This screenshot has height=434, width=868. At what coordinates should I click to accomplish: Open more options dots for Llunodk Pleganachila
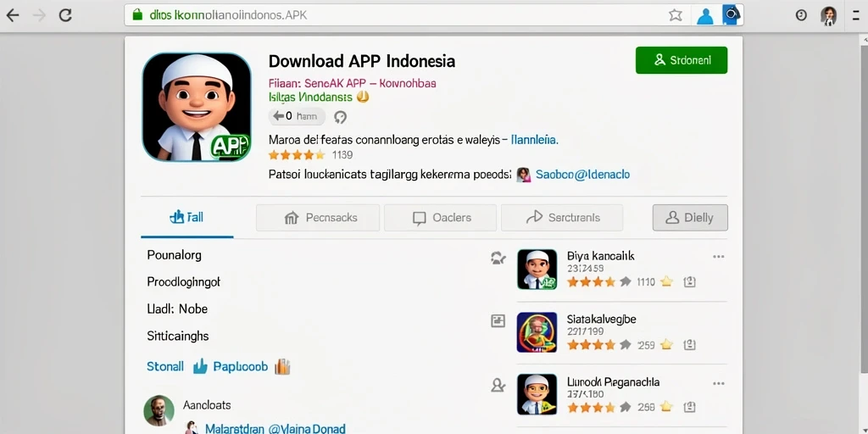[719, 383]
